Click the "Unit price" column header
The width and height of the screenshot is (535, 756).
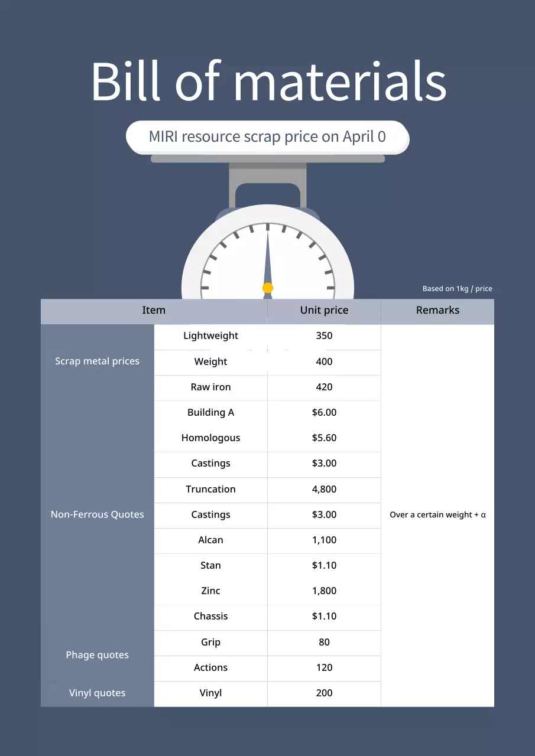[324, 311]
